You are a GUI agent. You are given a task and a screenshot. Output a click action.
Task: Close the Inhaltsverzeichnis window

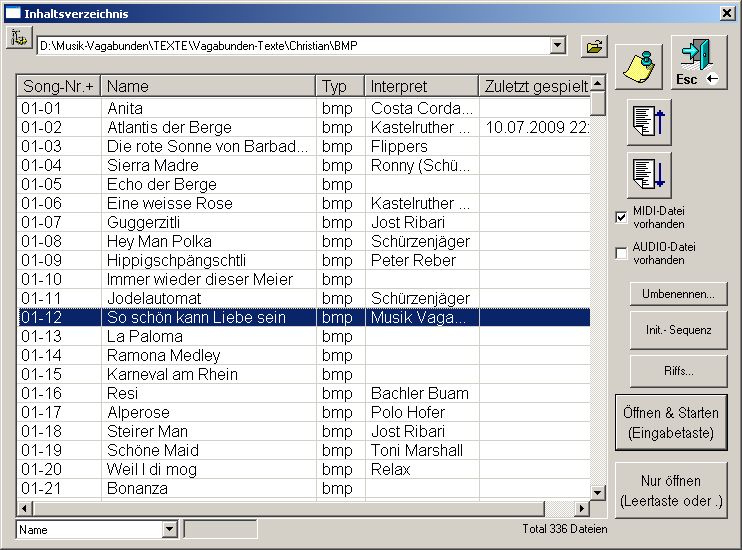[727, 13]
